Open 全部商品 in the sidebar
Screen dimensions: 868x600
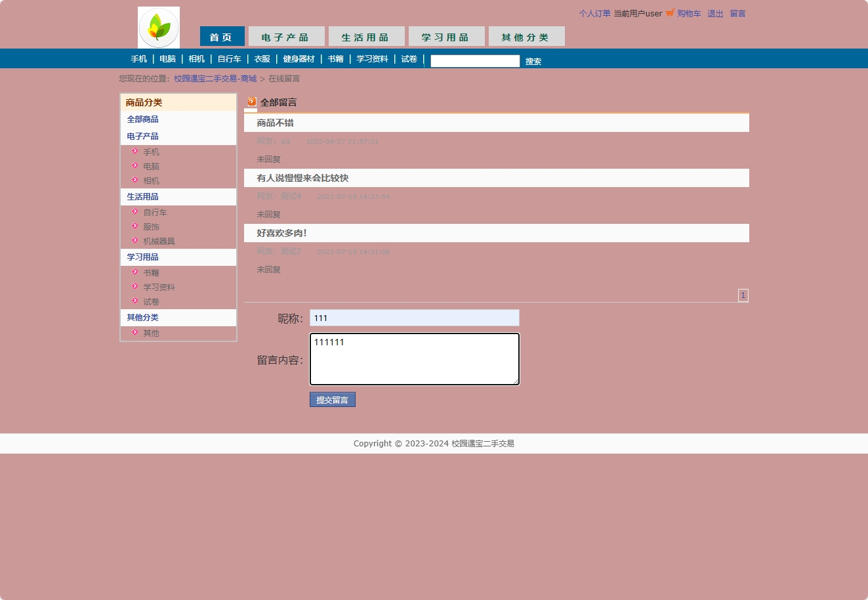142,119
